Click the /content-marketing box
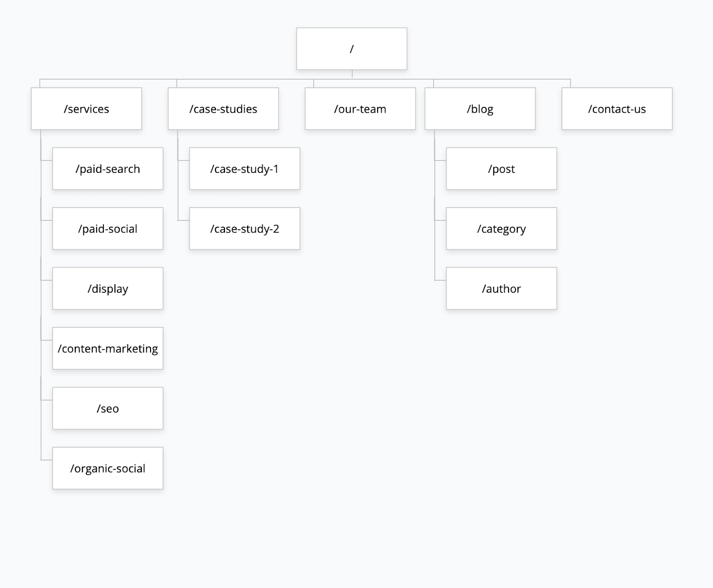The image size is (713, 588). click(108, 348)
